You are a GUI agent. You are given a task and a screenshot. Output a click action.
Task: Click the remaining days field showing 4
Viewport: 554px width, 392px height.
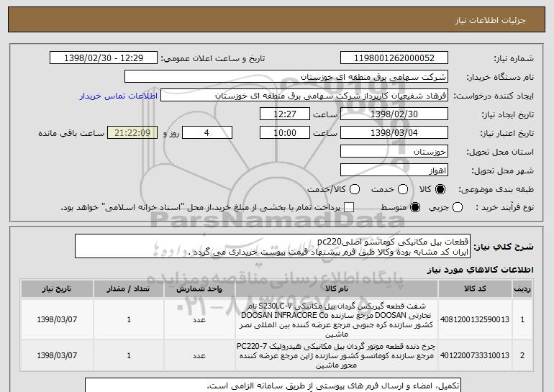[207, 133]
